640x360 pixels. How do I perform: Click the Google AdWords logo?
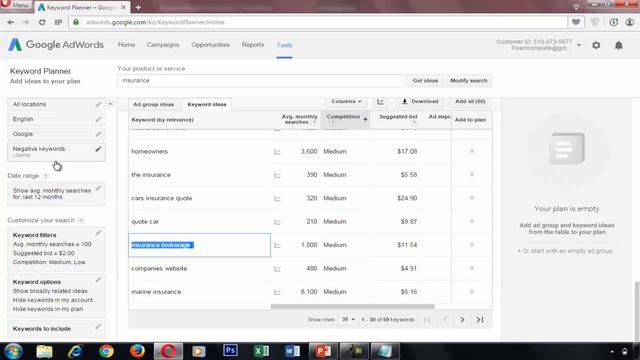[x=56, y=44]
